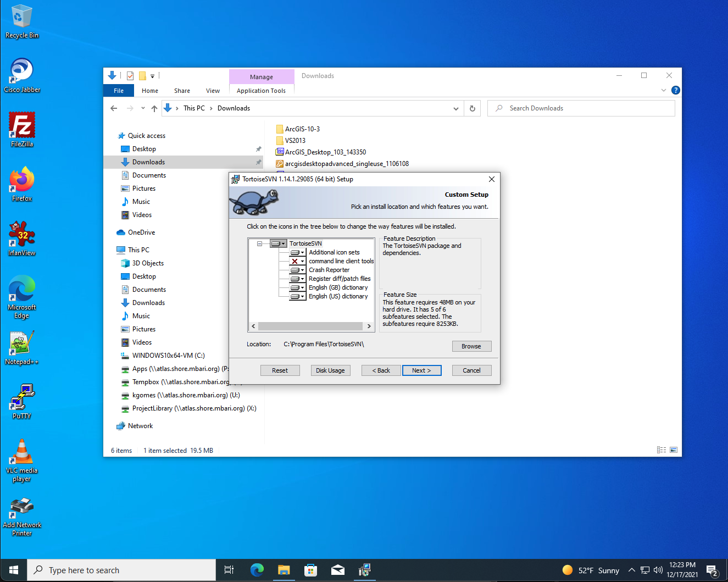This screenshot has height=582, width=728.
Task: Select Network in navigation pane
Action: click(140, 426)
